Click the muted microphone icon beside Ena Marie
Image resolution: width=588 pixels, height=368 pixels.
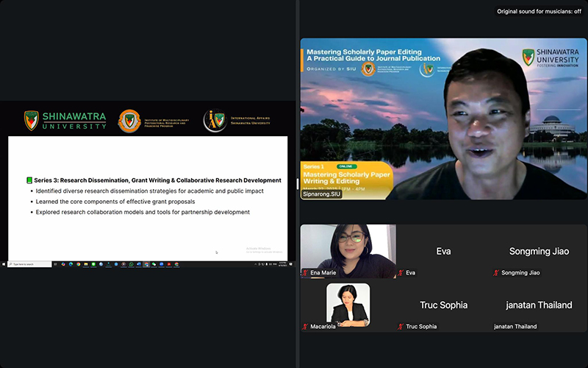(305, 272)
